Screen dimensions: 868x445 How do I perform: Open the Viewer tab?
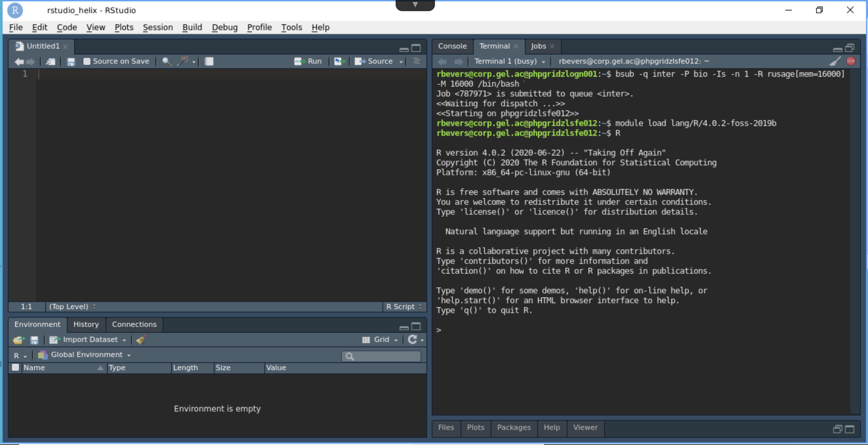(x=585, y=428)
